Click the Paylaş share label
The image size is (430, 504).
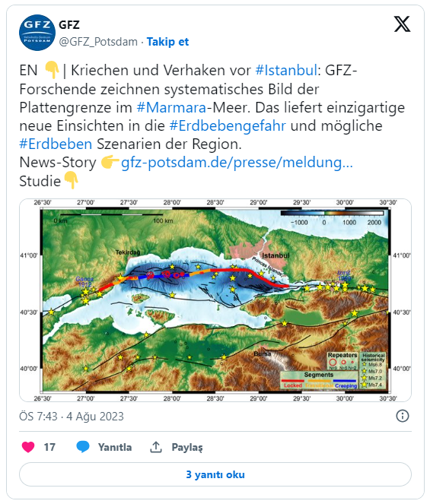point(187,448)
